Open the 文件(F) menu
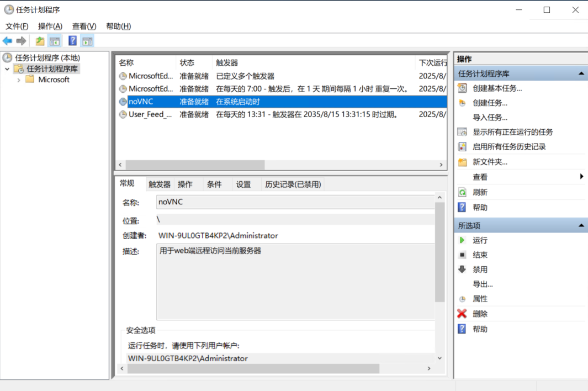 click(x=17, y=27)
